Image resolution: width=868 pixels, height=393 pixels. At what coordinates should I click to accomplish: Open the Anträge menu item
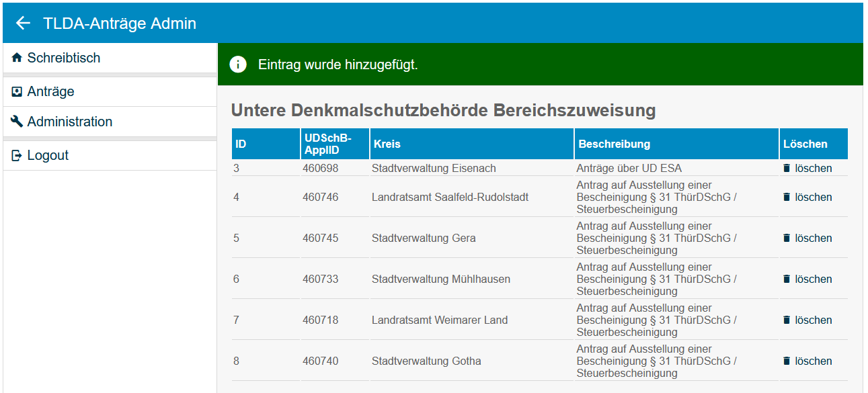(x=50, y=92)
